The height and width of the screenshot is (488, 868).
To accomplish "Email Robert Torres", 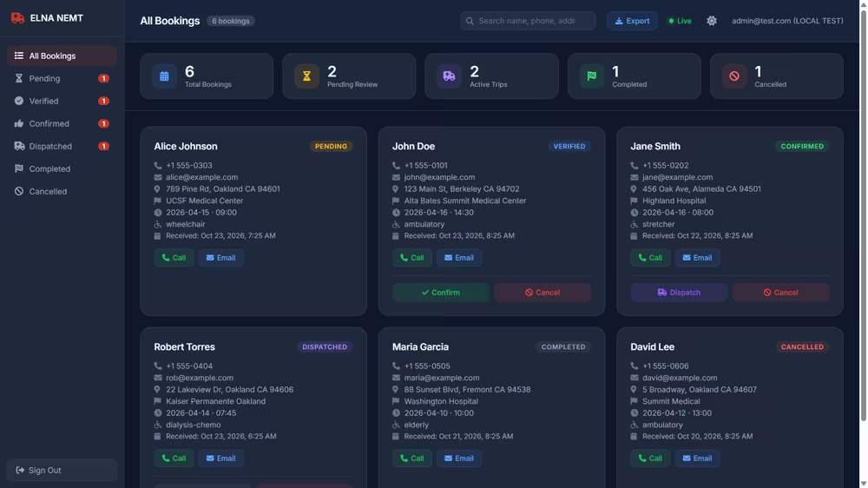I will [x=220, y=458].
